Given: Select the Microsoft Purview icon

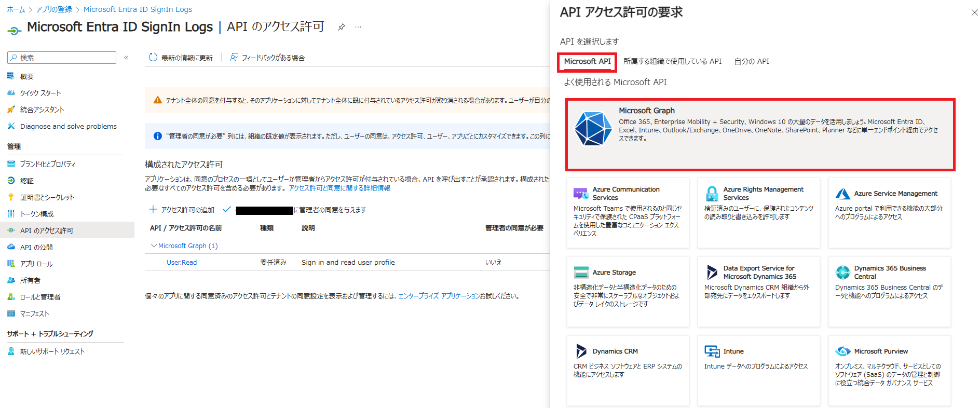Looking at the screenshot, I should tap(843, 351).
